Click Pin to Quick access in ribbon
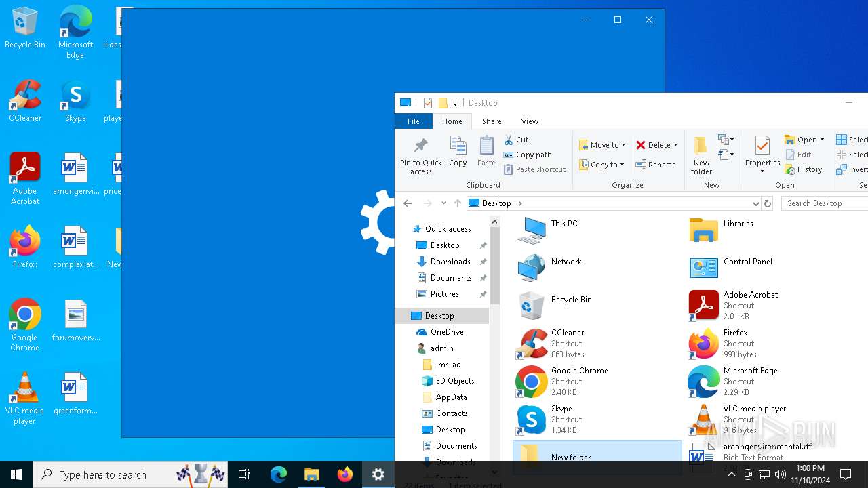 420,156
